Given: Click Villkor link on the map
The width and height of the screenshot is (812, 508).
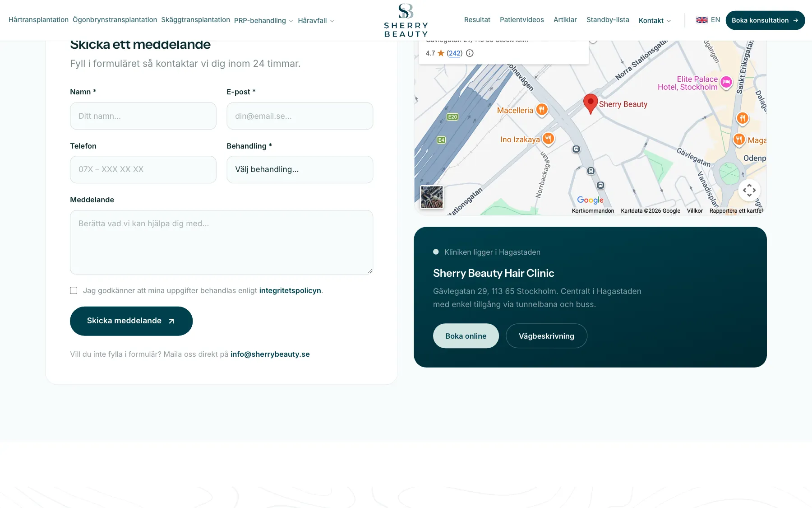Looking at the screenshot, I should (x=695, y=211).
